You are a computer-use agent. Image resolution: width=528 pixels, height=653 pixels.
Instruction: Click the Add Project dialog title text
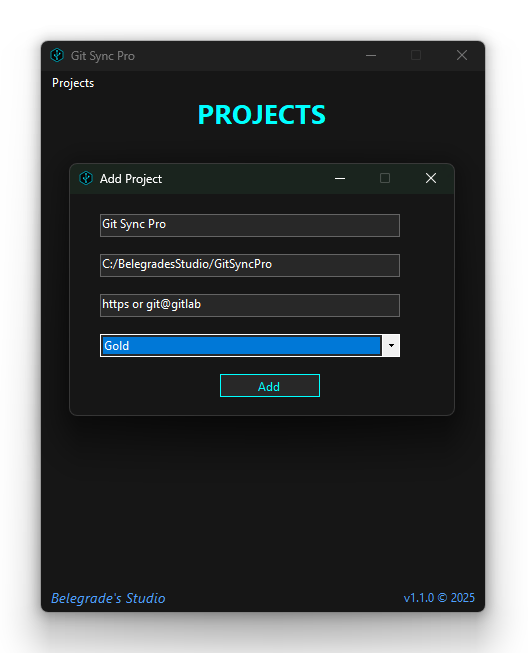click(x=131, y=179)
